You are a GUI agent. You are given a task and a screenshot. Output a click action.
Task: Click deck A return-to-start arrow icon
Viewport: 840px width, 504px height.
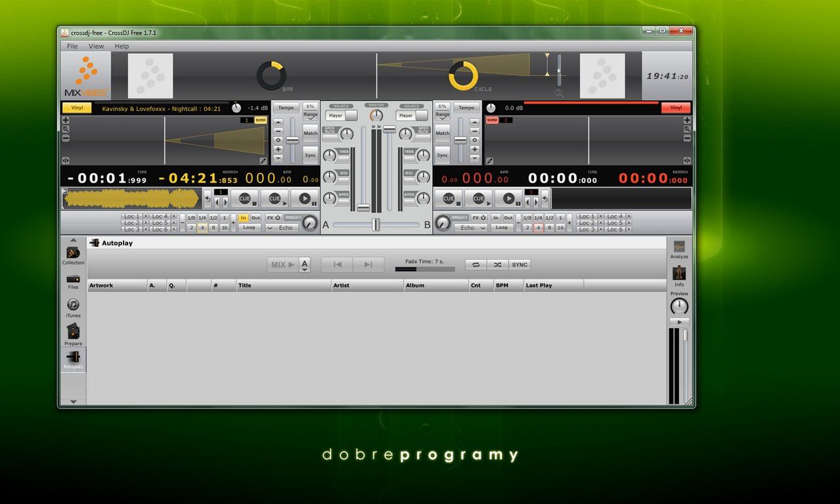click(x=208, y=198)
